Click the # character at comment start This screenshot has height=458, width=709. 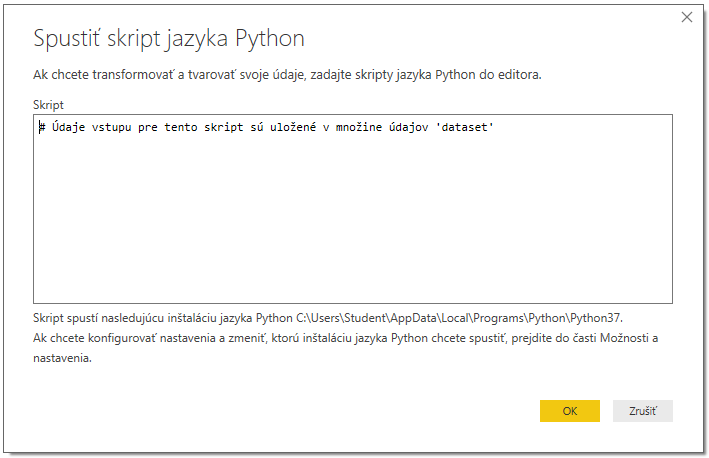pyautogui.click(x=42, y=127)
